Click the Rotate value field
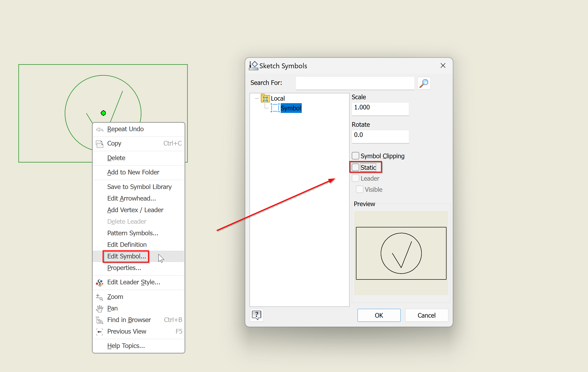This screenshot has width=588, height=372. pyautogui.click(x=380, y=136)
